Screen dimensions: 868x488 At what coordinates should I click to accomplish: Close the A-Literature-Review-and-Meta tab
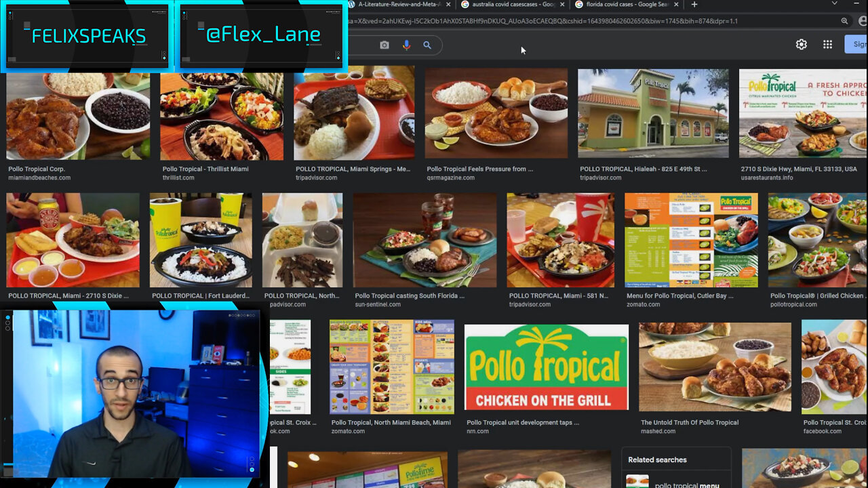pos(448,5)
